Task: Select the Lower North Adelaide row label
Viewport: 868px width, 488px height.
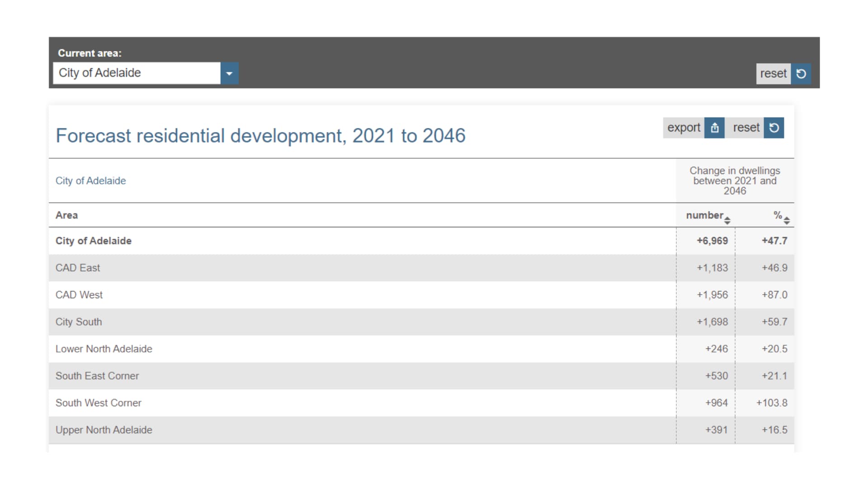Action: click(x=104, y=349)
